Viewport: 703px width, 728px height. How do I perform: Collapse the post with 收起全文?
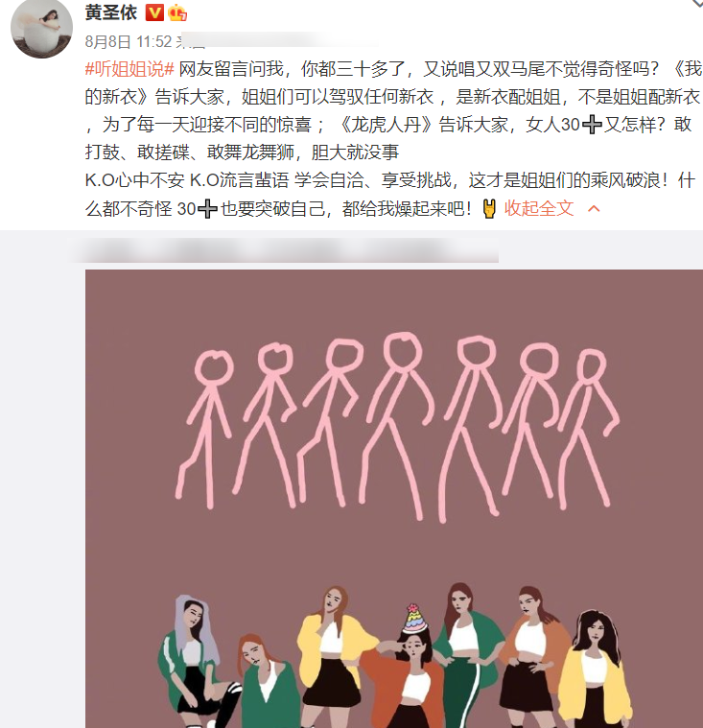[x=539, y=208]
